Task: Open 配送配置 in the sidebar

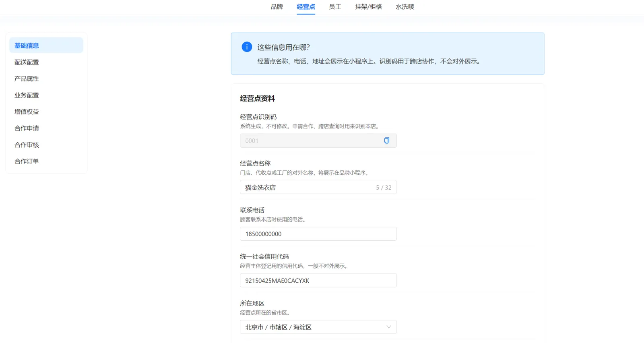Action: (46, 62)
